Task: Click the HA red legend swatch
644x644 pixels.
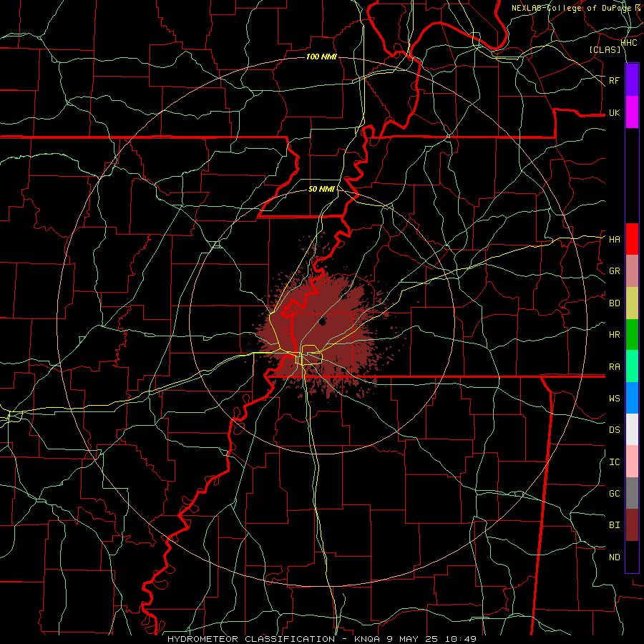Action: click(632, 239)
